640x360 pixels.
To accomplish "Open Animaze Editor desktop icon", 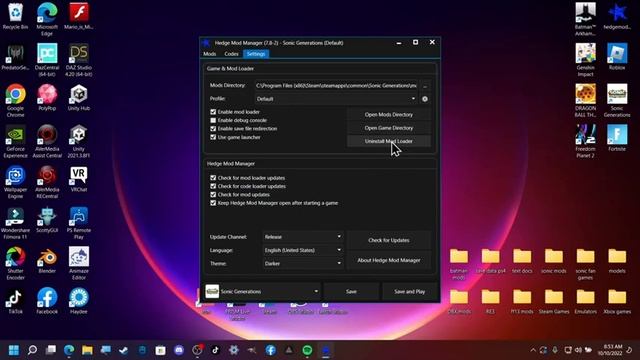I will pos(79,264).
